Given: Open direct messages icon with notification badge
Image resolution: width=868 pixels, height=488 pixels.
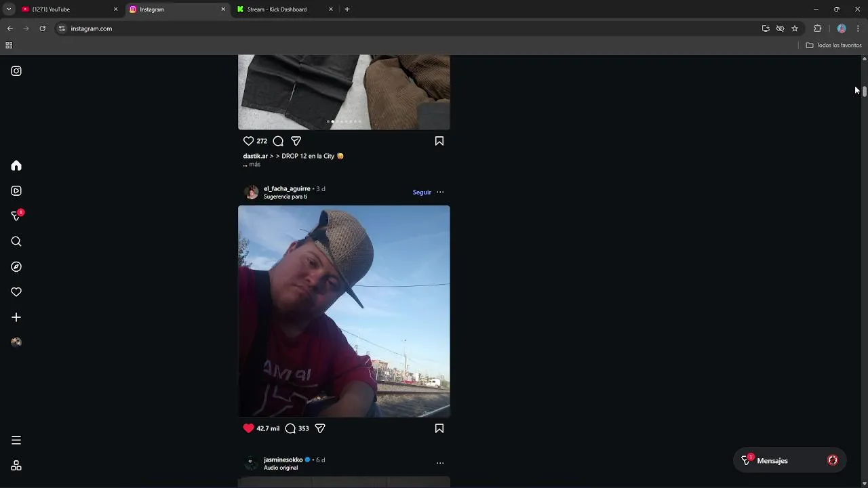Looking at the screenshot, I should coord(16,216).
